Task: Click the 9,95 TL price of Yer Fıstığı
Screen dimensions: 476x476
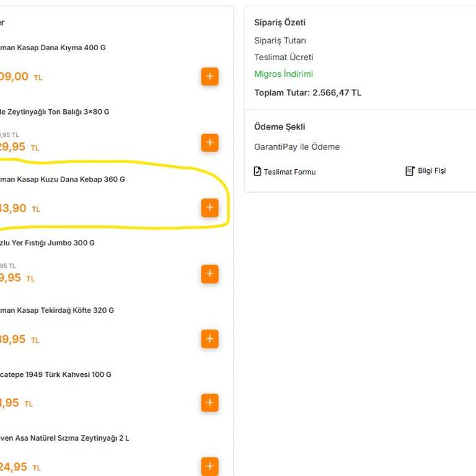Action: (17, 278)
